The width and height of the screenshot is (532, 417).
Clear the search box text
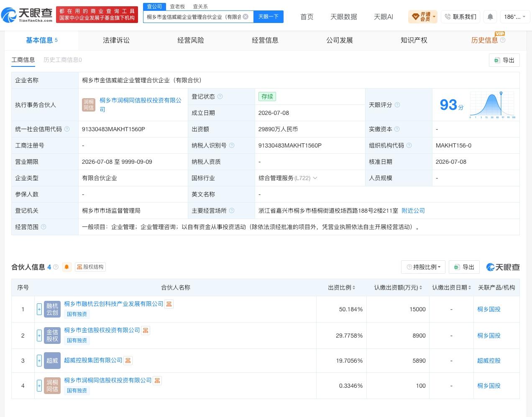[x=246, y=17]
